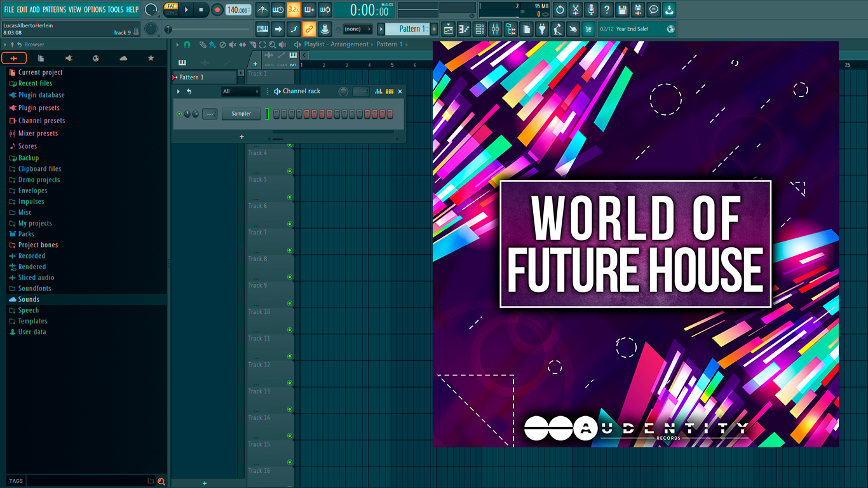
Task: Select the Sounds item in browser
Action: (29, 299)
